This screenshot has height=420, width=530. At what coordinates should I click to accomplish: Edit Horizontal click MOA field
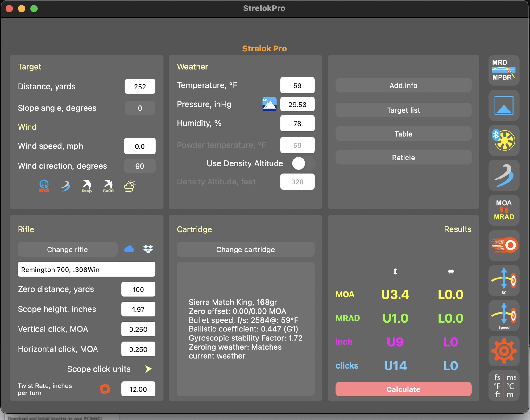[138, 349]
